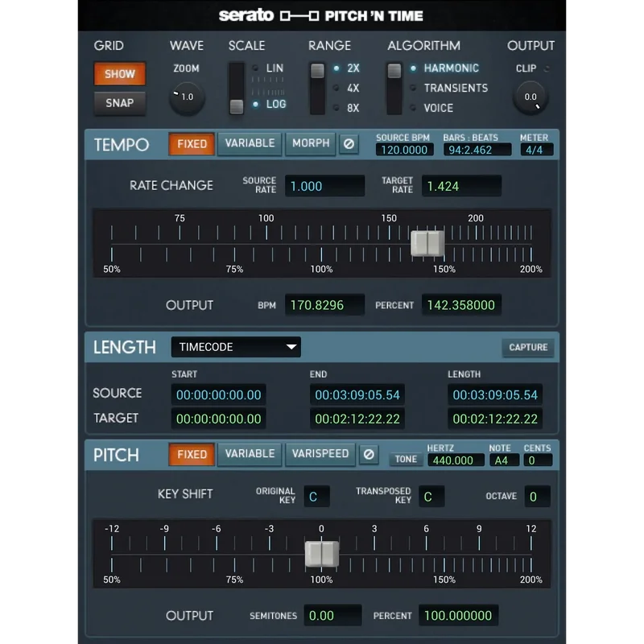Click the target START timecode field
Viewport: 644px width, 644px height.
point(218,419)
